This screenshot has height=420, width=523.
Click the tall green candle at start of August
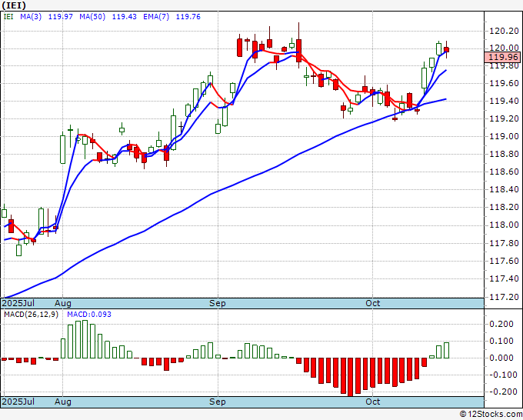62,149
